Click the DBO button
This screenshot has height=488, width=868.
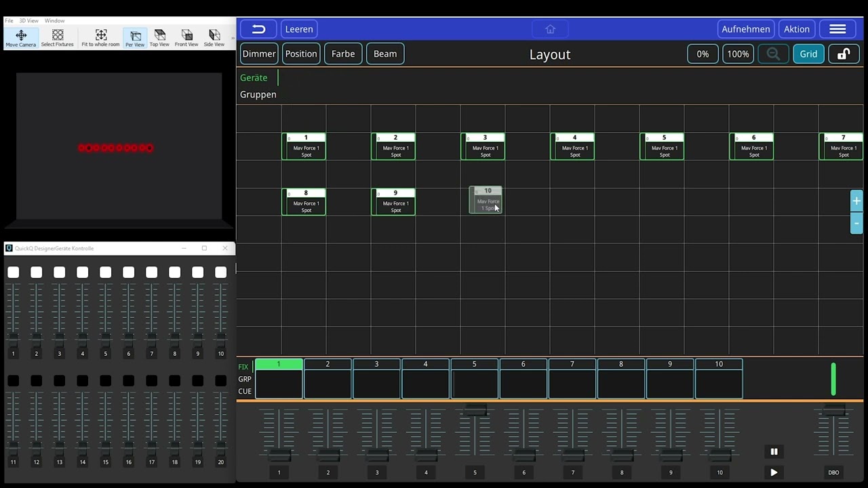point(833,472)
